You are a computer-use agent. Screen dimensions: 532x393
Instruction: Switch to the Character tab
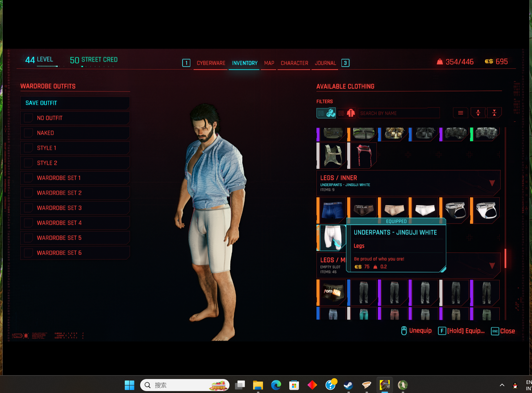pos(294,63)
